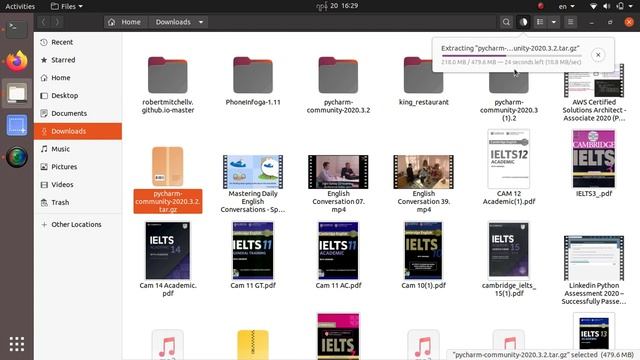
Task: Select Music in the sidebar
Action: (78, 149)
